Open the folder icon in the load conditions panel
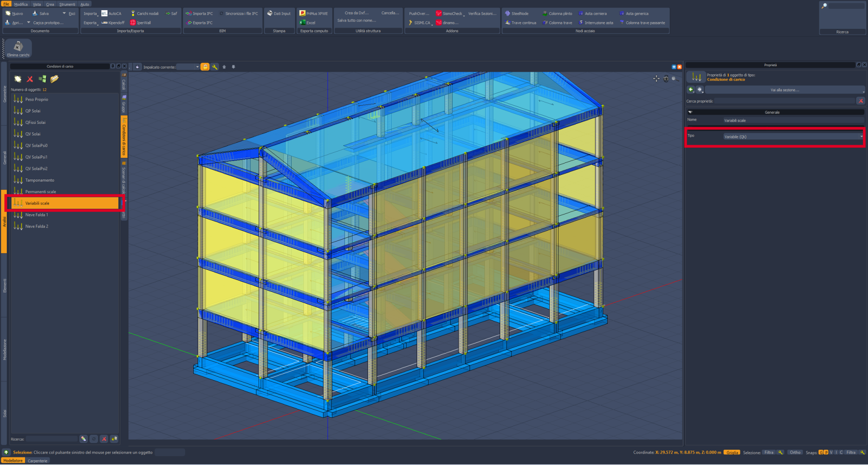 pyautogui.click(x=54, y=79)
